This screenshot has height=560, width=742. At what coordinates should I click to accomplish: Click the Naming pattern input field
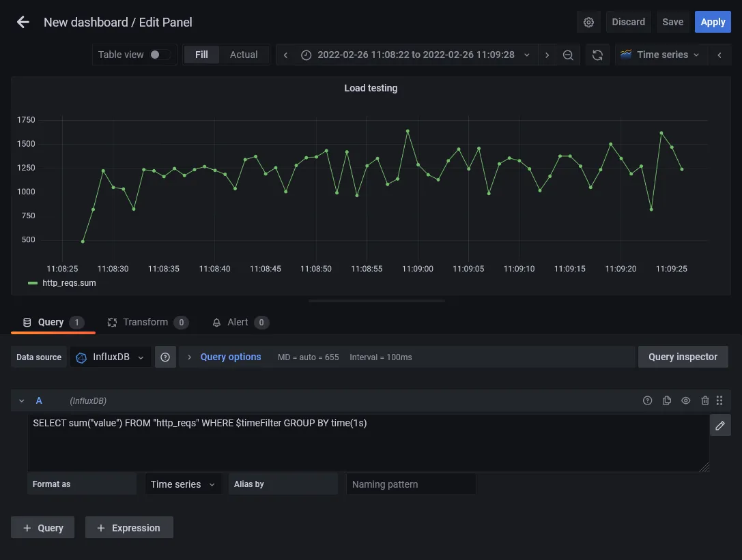[410, 484]
